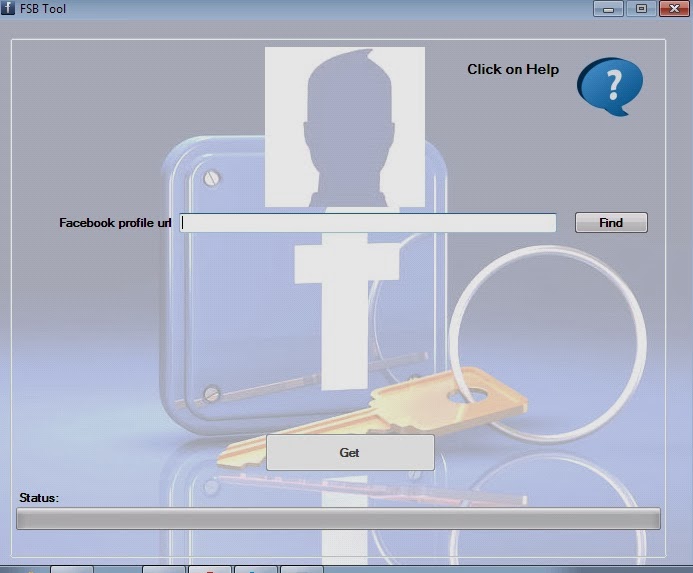Click the "Status:" label
This screenshot has height=573, width=693.
[x=39, y=498]
